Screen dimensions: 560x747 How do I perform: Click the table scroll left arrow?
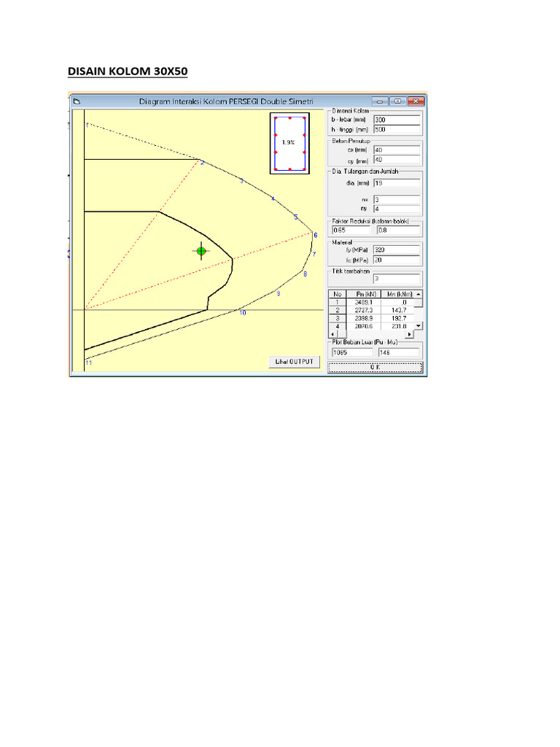click(332, 334)
